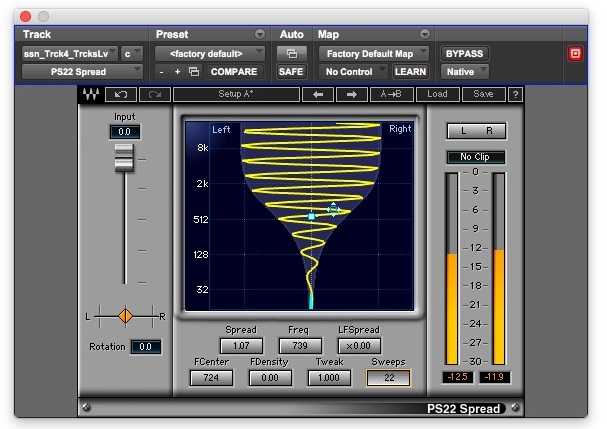Open the Native format dropdown

tap(465, 72)
